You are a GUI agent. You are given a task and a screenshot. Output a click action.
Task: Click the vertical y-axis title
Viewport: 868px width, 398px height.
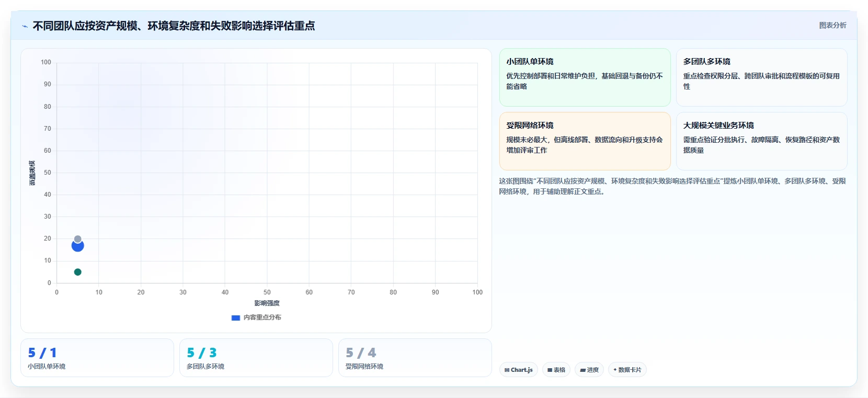tap(32, 173)
